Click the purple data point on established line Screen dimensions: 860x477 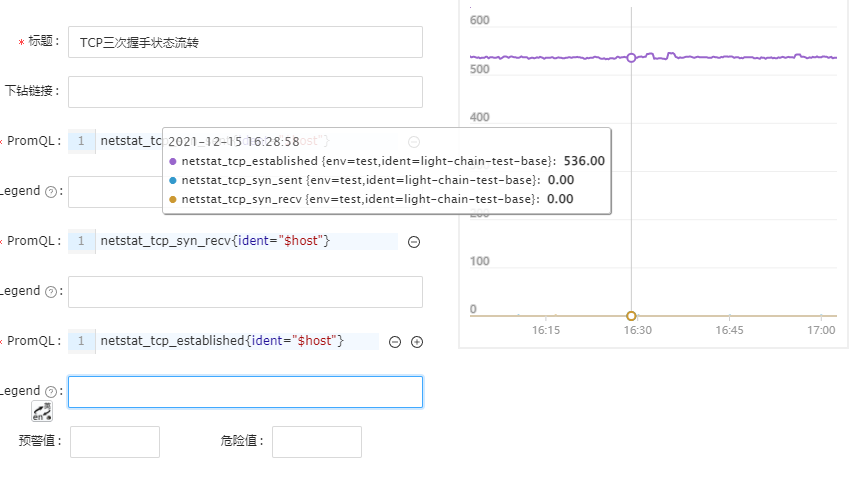pyautogui.click(x=631, y=58)
